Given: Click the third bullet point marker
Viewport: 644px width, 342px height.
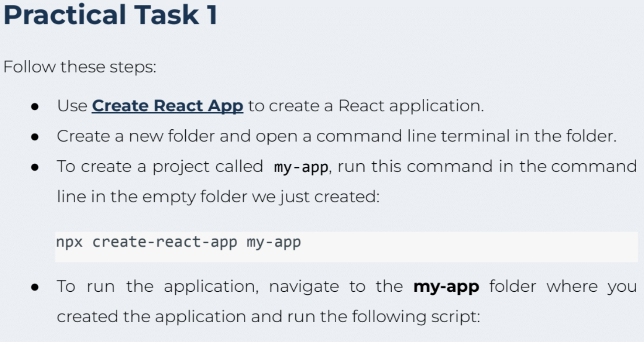Looking at the screenshot, I should (35, 166).
